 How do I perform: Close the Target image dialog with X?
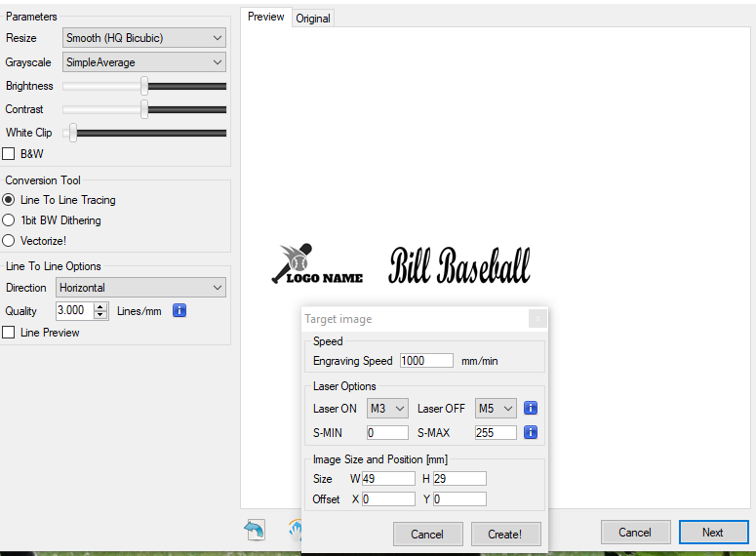[537, 319]
